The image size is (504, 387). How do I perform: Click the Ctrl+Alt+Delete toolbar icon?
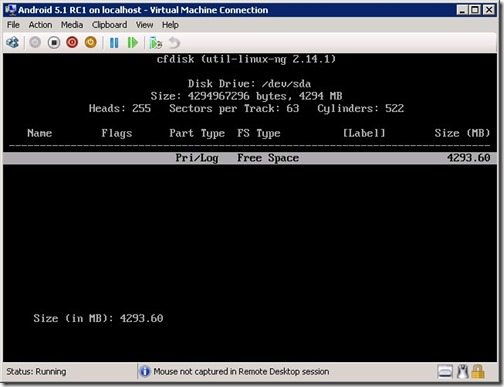[13, 43]
